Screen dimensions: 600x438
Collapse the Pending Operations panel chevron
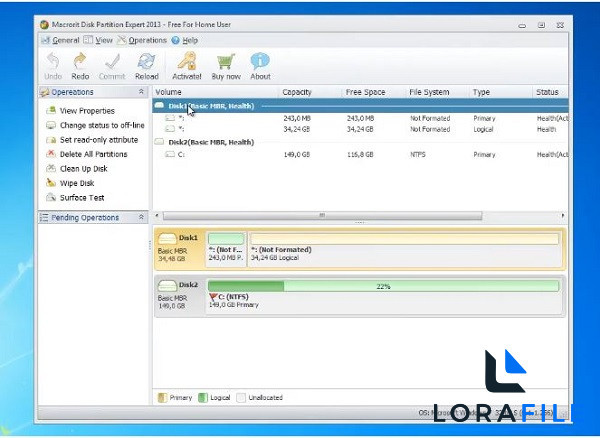pos(141,217)
